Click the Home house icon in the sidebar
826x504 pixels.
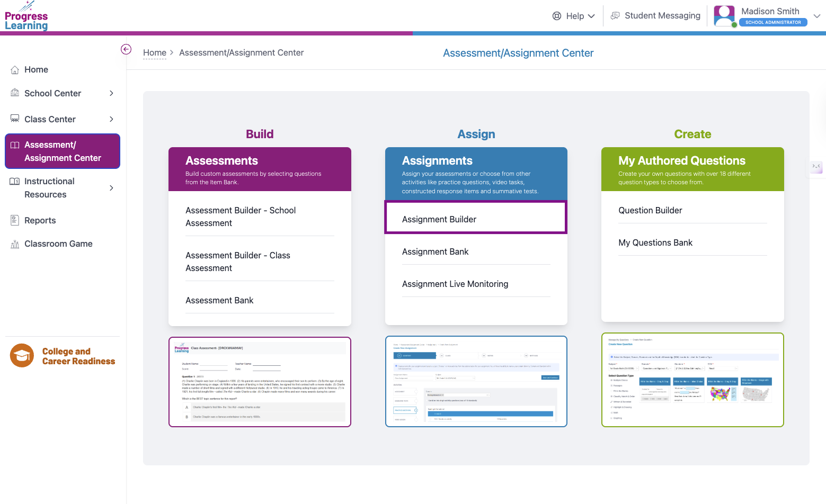15,70
